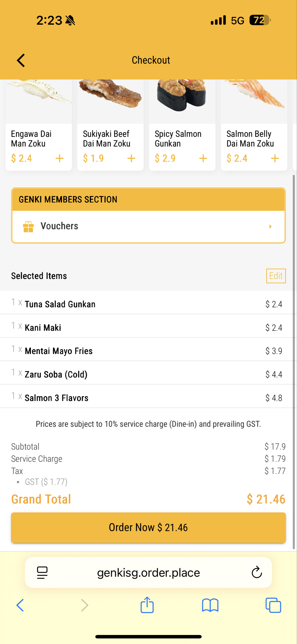297x644 pixels.
Task: Expand the Vouchers row arrow
Action: (270, 226)
